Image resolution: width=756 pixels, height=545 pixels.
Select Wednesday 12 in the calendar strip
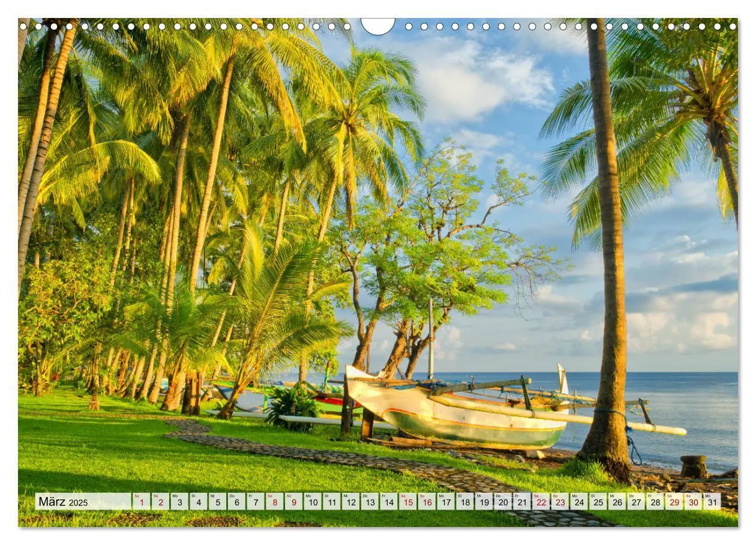pyautogui.click(x=350, y=502)
